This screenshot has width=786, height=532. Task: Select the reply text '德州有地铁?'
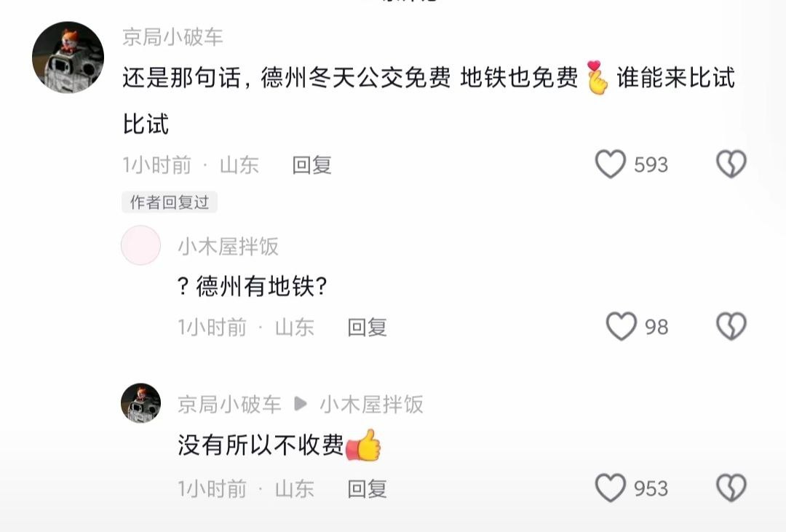[252, 286]
